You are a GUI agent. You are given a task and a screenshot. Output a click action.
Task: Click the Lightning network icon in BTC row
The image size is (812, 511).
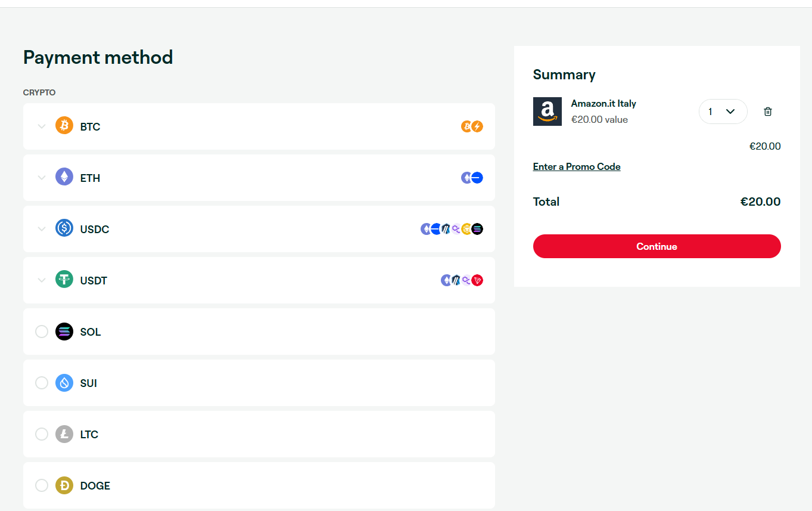tap(477, 126)
